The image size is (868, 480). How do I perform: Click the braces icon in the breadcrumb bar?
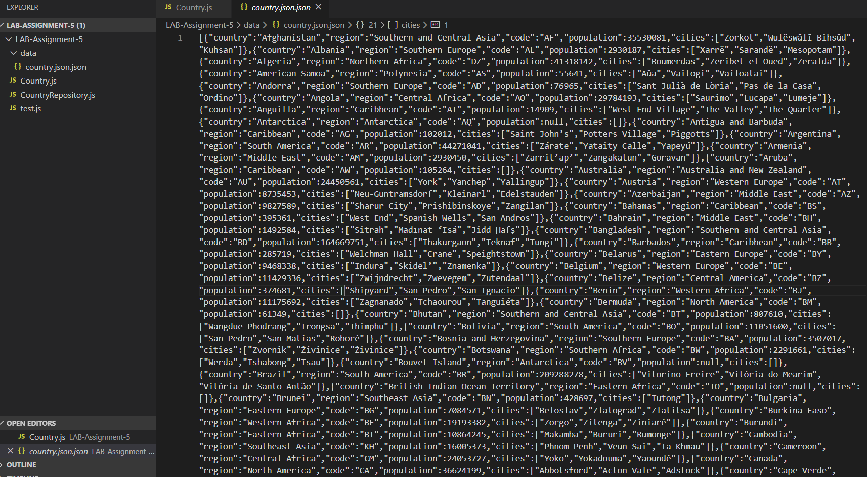276,25
